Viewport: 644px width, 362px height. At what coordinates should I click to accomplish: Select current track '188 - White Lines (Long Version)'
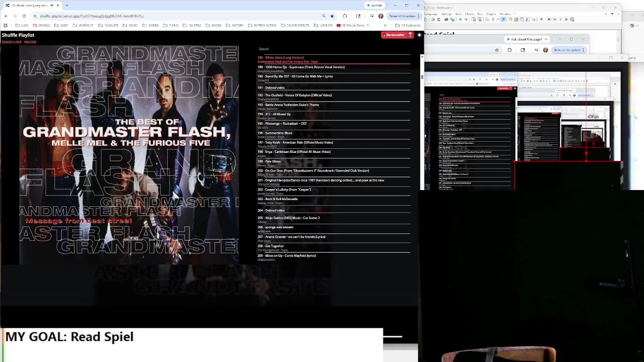334,59
